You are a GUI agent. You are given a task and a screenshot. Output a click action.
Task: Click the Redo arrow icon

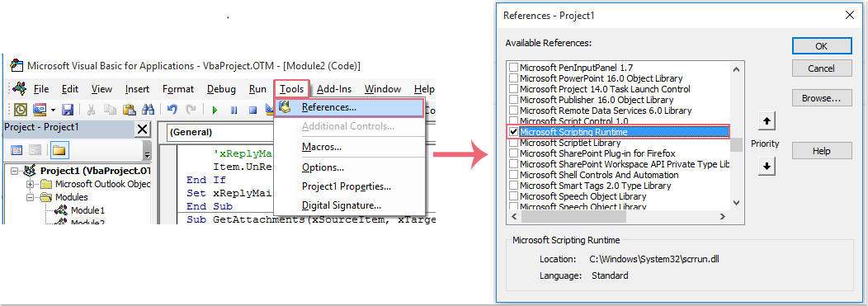click(x=191, y=109)
